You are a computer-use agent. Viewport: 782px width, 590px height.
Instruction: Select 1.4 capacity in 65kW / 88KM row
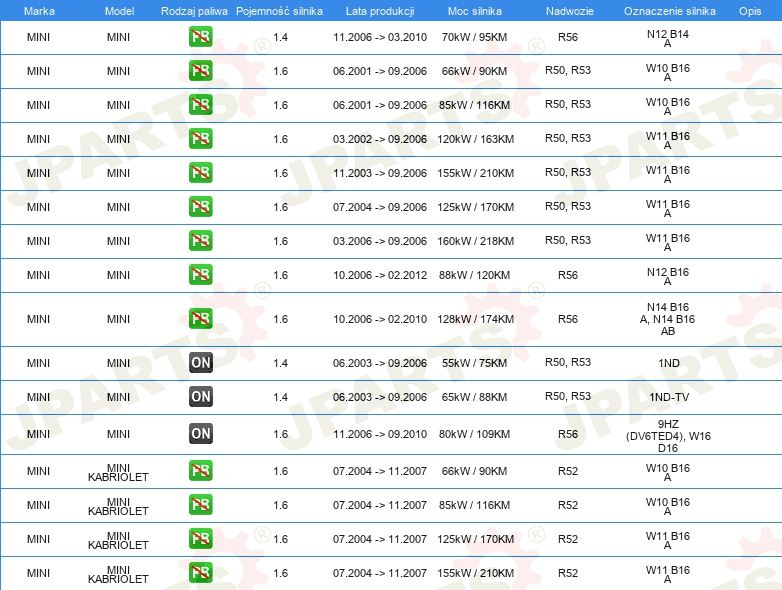281,397
